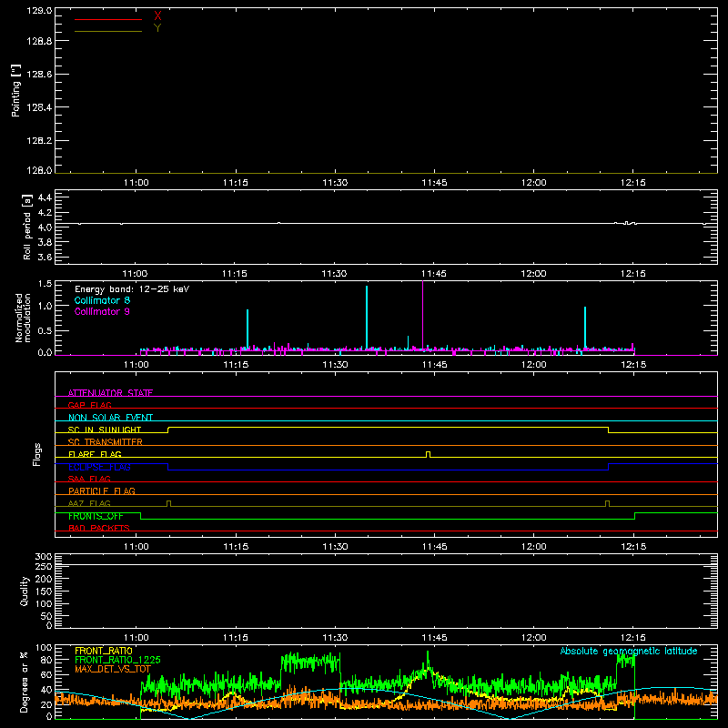Click the Y legend label in pointing plot
Image resolution: width=728 pixels, height=728 pixels.
(157, 28)
